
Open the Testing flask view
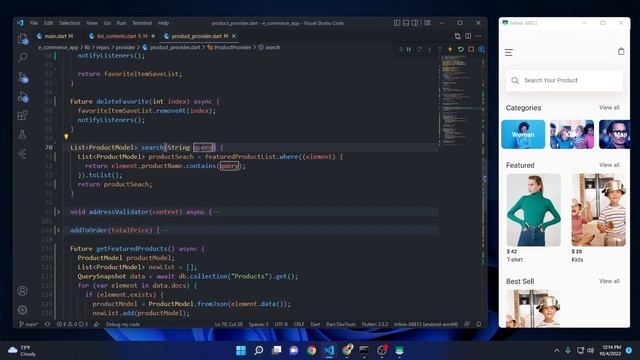[22, 134]
